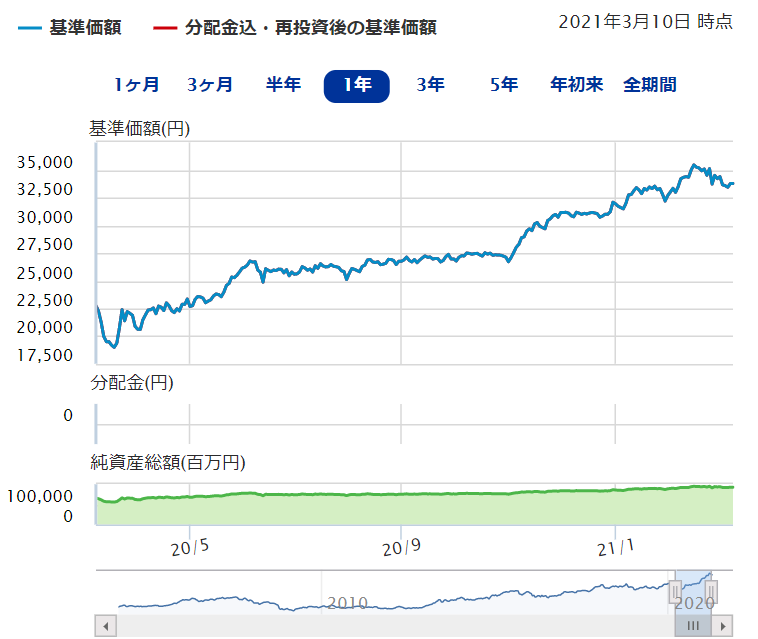The image size is (758, 639).
Task: Click the 20/9 x-axis label
Action: 401,548
